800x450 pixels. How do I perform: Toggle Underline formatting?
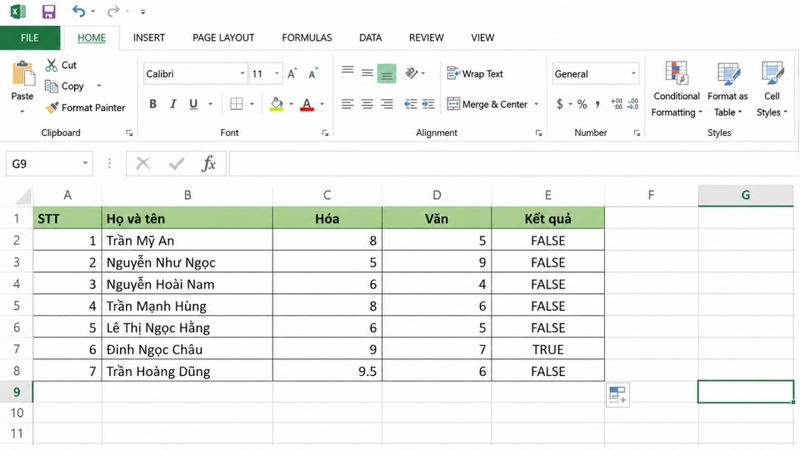[193, 104]
